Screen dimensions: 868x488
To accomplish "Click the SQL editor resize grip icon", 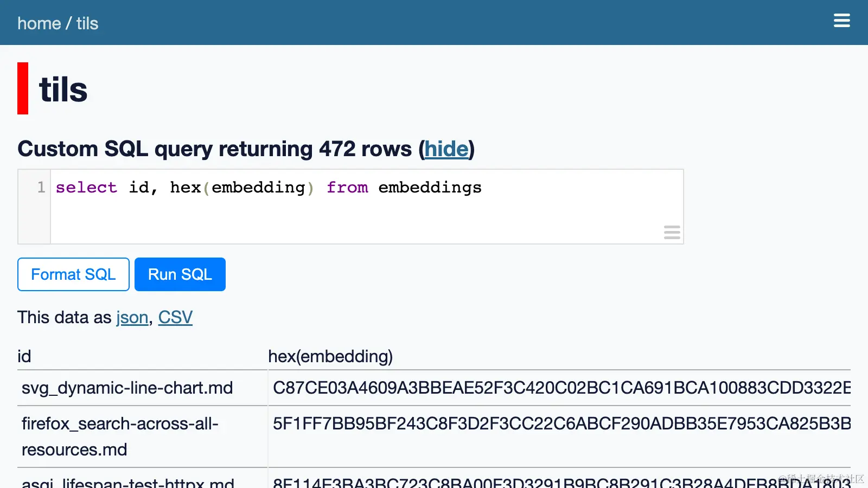I will click(672, 232).
